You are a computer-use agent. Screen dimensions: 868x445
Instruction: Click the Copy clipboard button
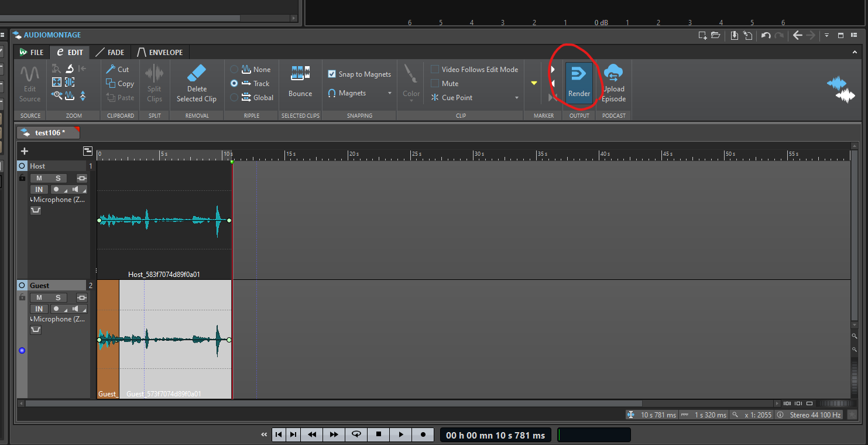[x=120, y=84]
